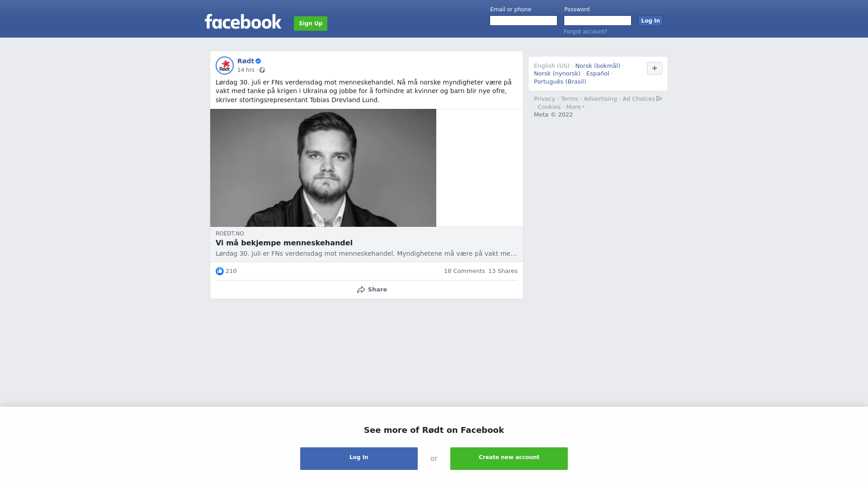Viewport: 868px width, 488px height.
Task: Open the Facebook logo home link
Action: (x=243, y=22)
